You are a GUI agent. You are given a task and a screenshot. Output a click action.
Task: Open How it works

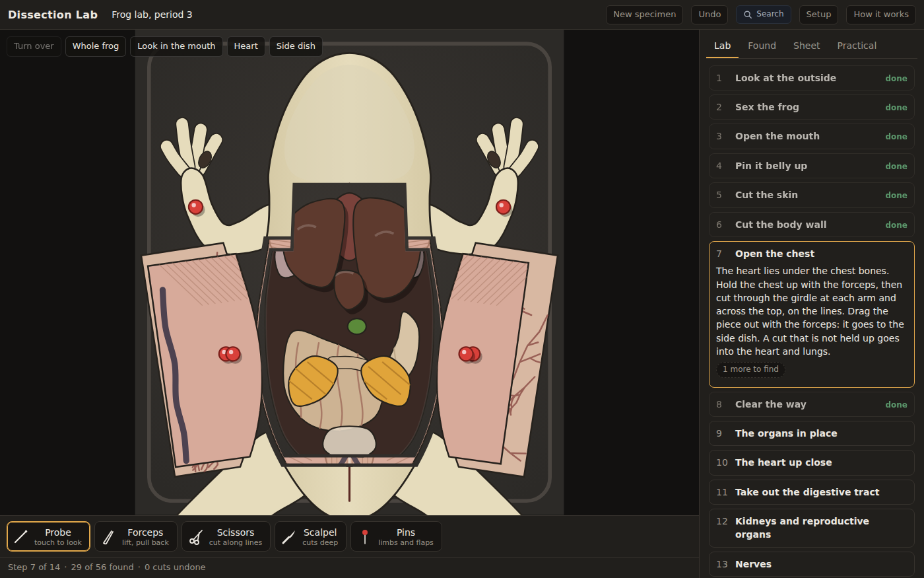pos(881,15)
